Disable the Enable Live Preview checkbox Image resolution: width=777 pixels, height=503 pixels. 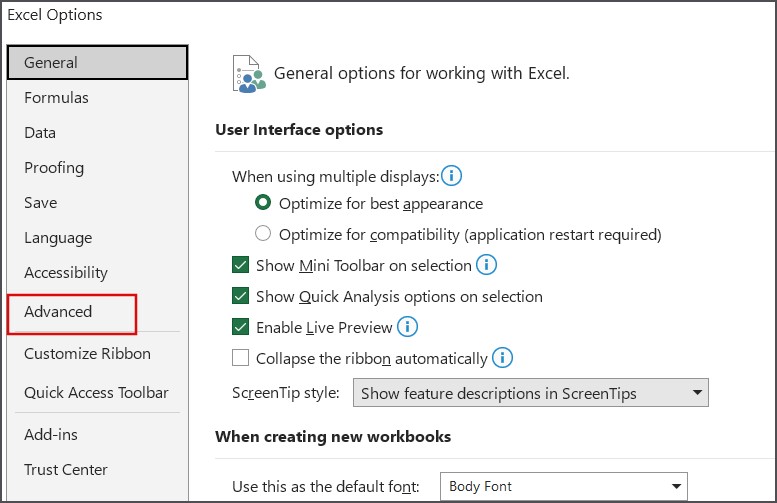click(240, 327)
